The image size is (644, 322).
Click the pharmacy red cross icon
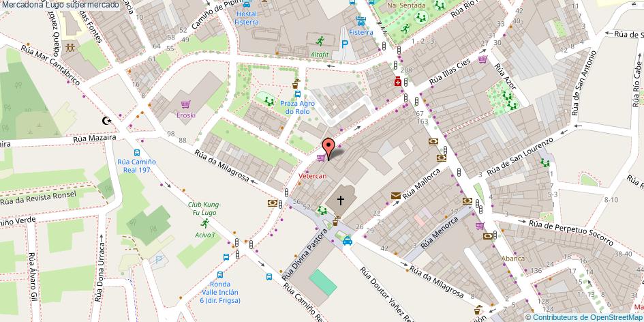pyautogui.click(x=397, y=82)
